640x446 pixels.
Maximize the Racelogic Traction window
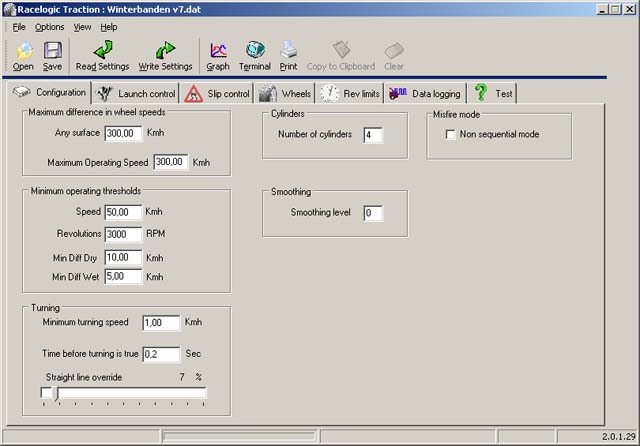[615, 9]
